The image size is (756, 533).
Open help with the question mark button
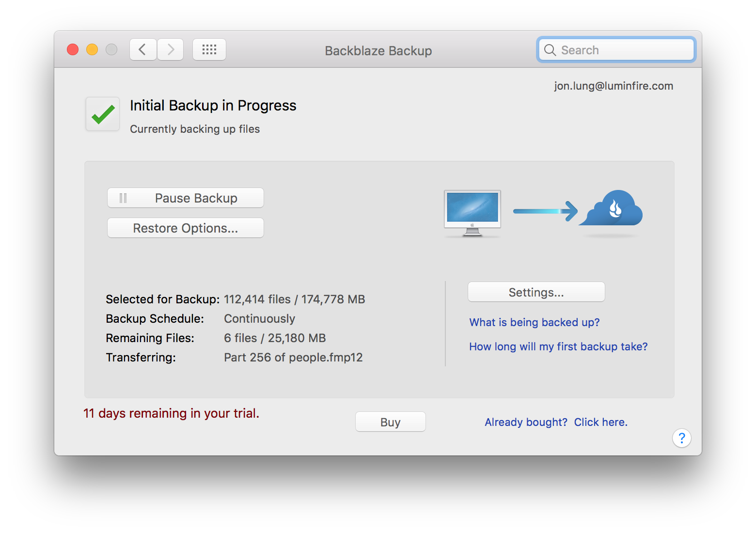point(681,438)
